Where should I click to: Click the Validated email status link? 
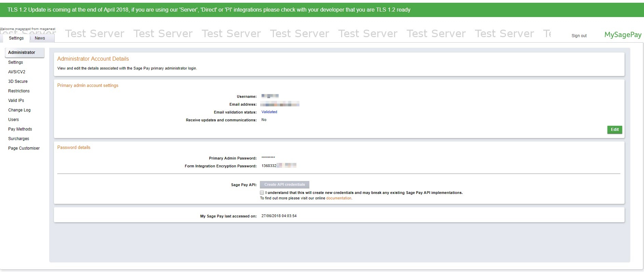click(269, 112)
